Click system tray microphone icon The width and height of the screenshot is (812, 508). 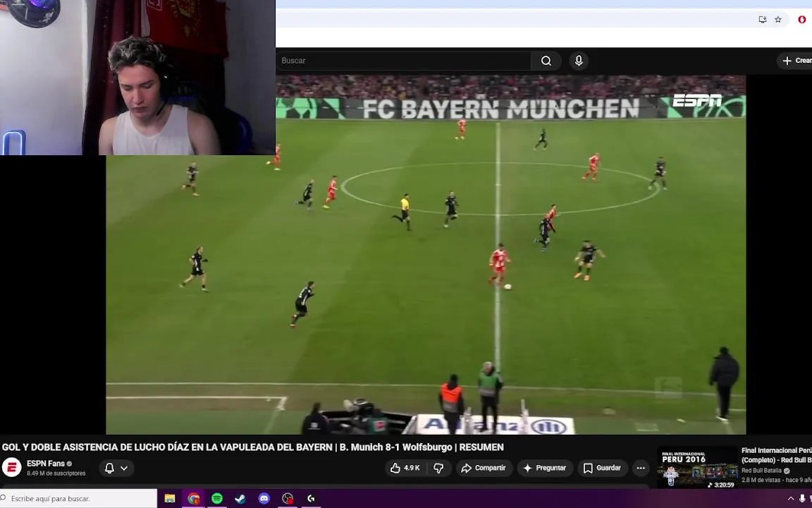pos(802,499)
